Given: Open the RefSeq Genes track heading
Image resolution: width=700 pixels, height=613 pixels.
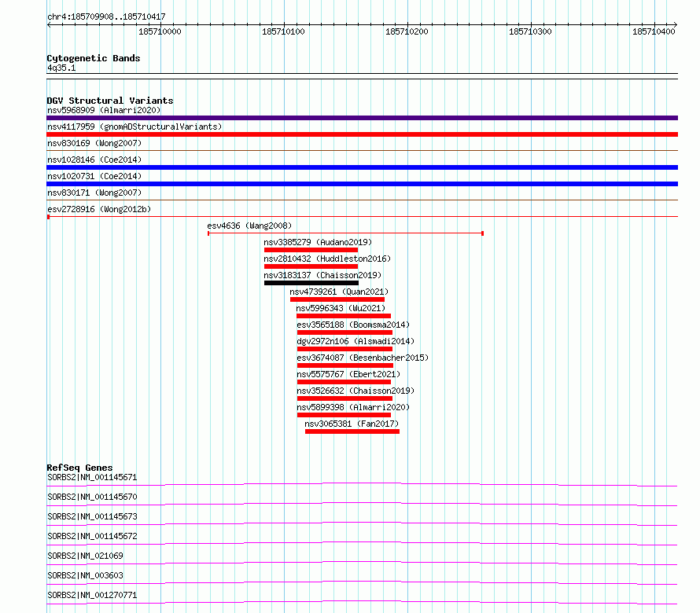Looking at the screenshot, I should coord(79,468).
